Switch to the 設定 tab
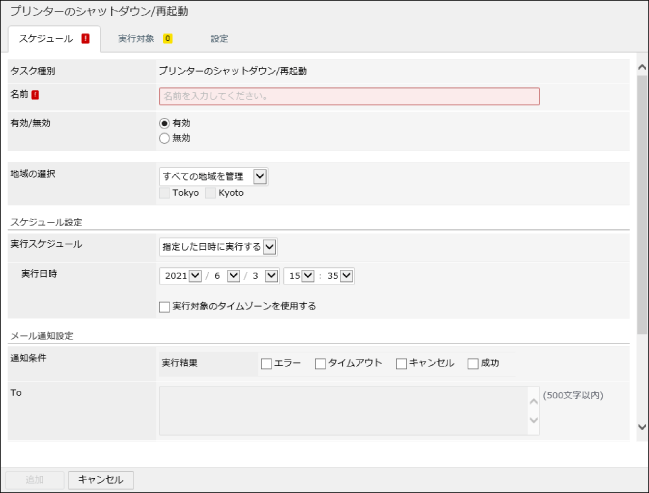This screenshot has height=493, width=649. click(x=219, y=39)
